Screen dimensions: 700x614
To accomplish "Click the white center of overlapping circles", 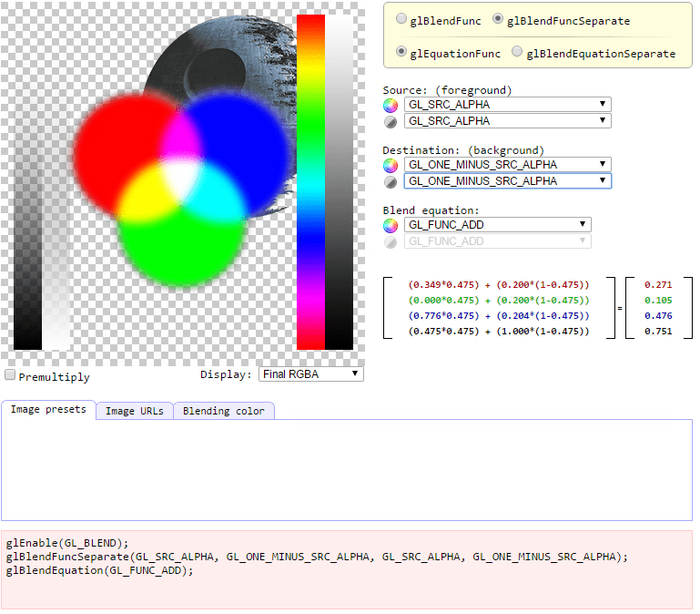I will click(x=182, y=179).
